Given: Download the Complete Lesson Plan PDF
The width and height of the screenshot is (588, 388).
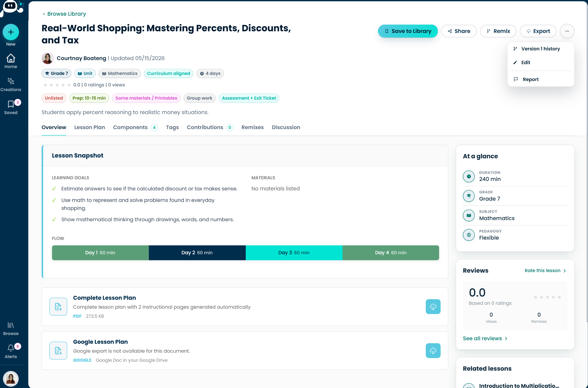Looking at the screenshot, I should (433, 306).
